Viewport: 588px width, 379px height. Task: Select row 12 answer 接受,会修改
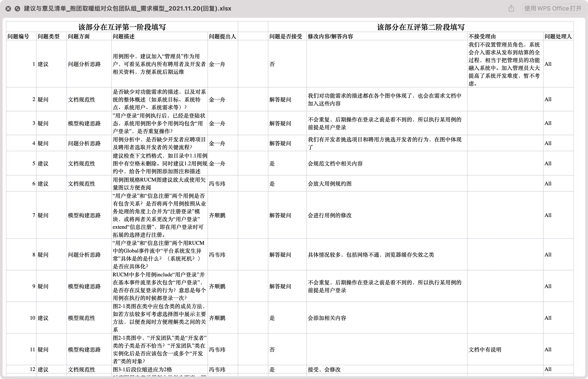click(324, 369)
